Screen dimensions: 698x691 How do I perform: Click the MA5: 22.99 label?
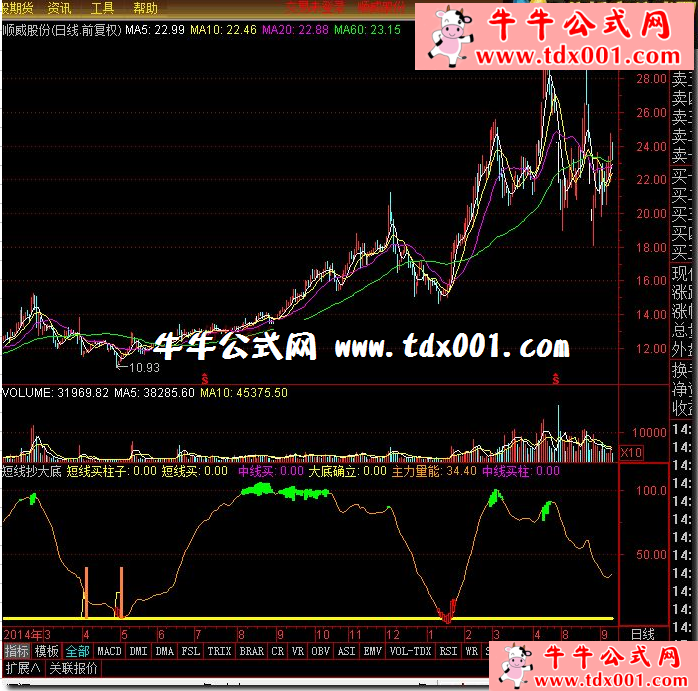tap(155, 30)
